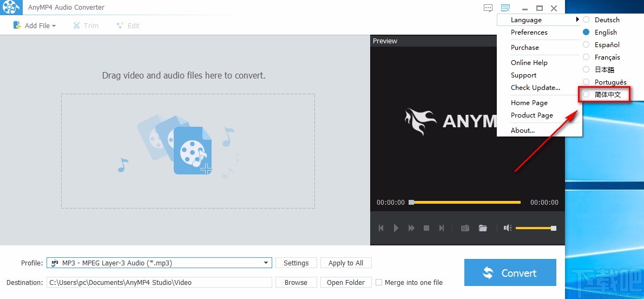Fast forward the preview
Screen dimensions: 644x299
(411, 228)
